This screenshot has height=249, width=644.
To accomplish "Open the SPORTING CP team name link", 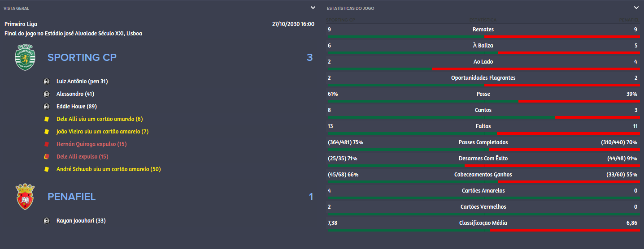I will (82, 57).
